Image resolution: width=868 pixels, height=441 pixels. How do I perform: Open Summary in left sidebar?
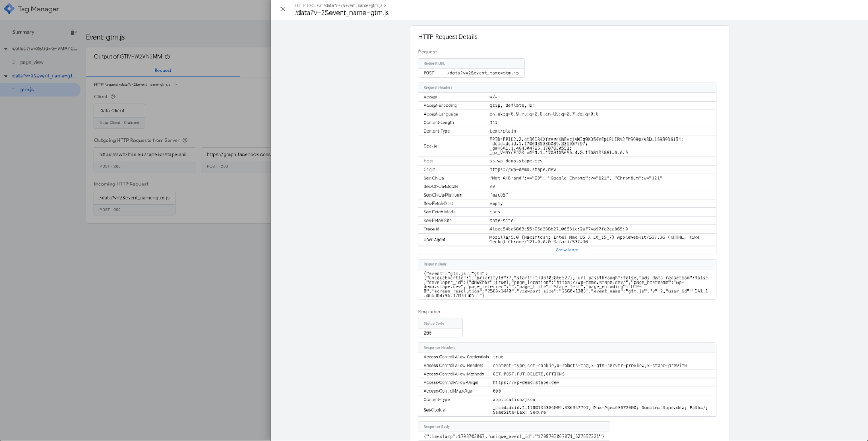[23, 33]
